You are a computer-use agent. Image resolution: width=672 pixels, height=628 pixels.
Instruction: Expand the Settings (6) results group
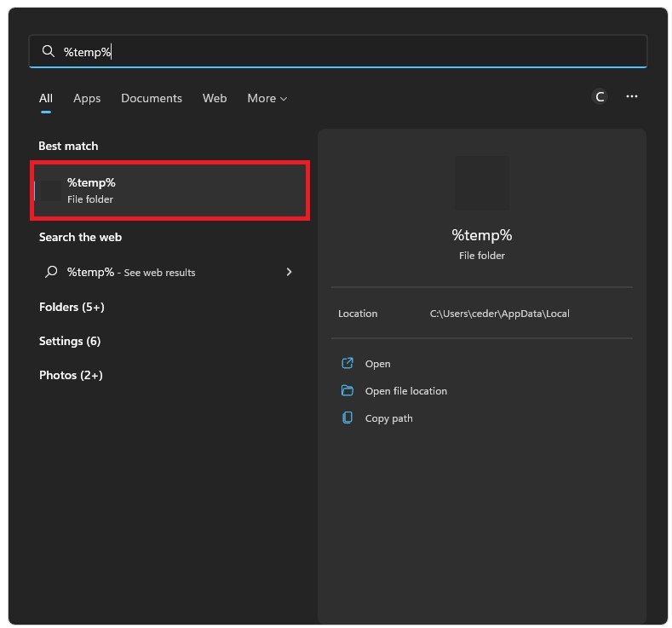[x=70, y=341]
